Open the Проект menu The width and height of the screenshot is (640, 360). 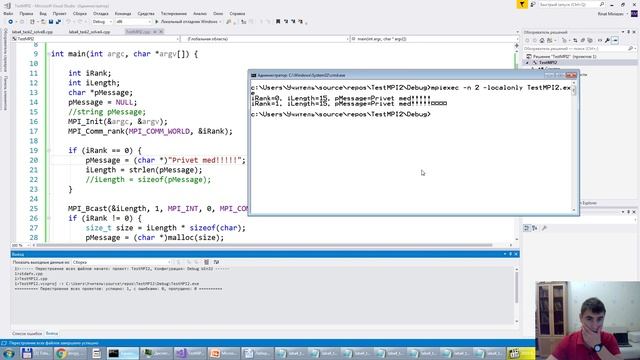60,13
